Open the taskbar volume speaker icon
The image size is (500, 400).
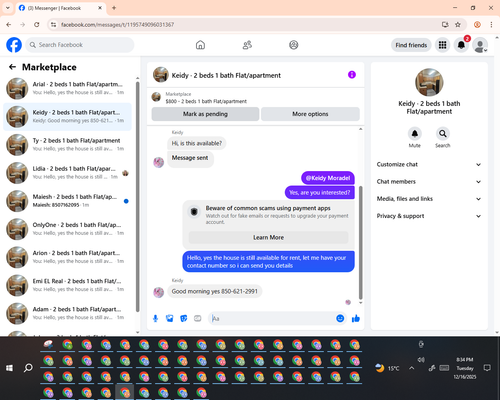point(421,360)
